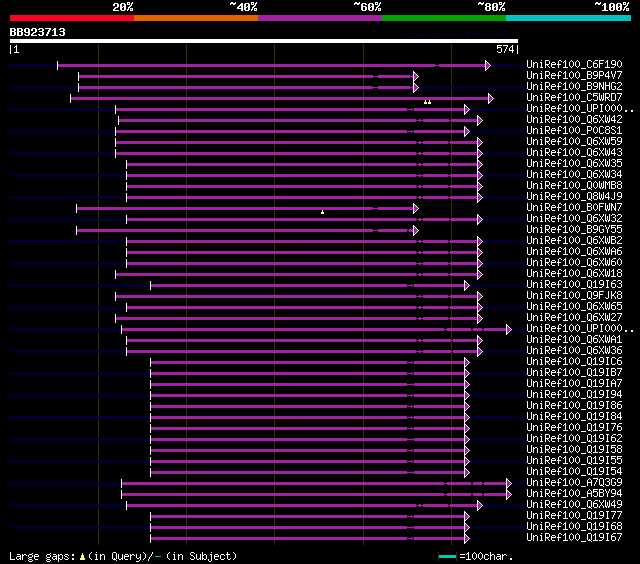This screenshot has width=640, height=564.
Task: Select the UniRef100_B0FWN7 label
Action: click(574, 208)
